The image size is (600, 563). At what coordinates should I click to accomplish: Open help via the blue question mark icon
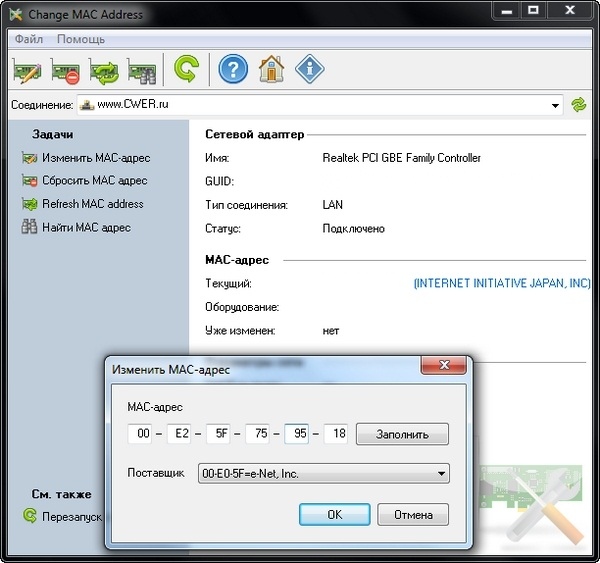pos(232,70)
